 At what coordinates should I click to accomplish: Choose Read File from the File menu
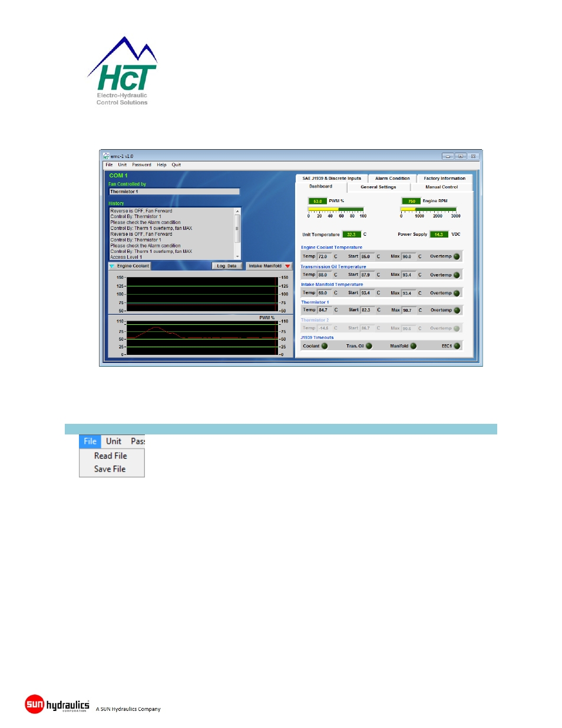112,456
